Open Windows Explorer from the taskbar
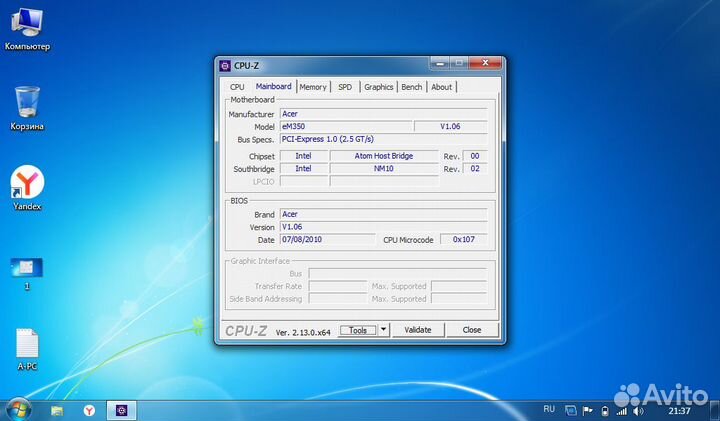This screenshot has width=720, height=421. pyautogui.click(x=57, y=410)
